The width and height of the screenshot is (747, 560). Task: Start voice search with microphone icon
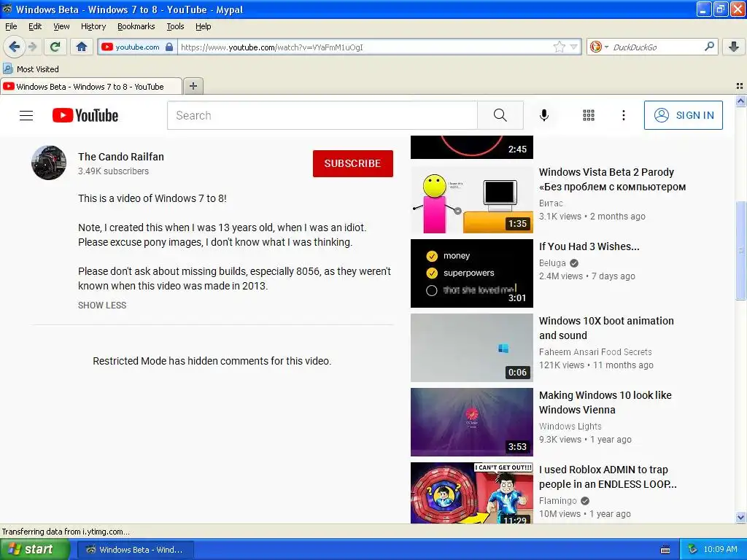pos(544,115)
